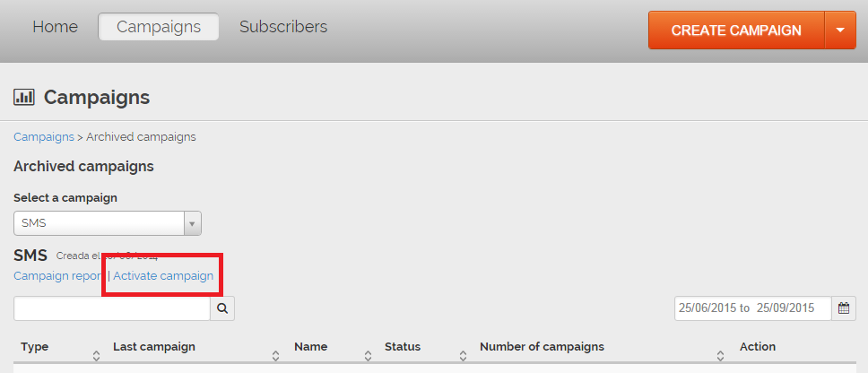Sort by Status column arrows
This screenshot has height=373, width=868.
463,356
